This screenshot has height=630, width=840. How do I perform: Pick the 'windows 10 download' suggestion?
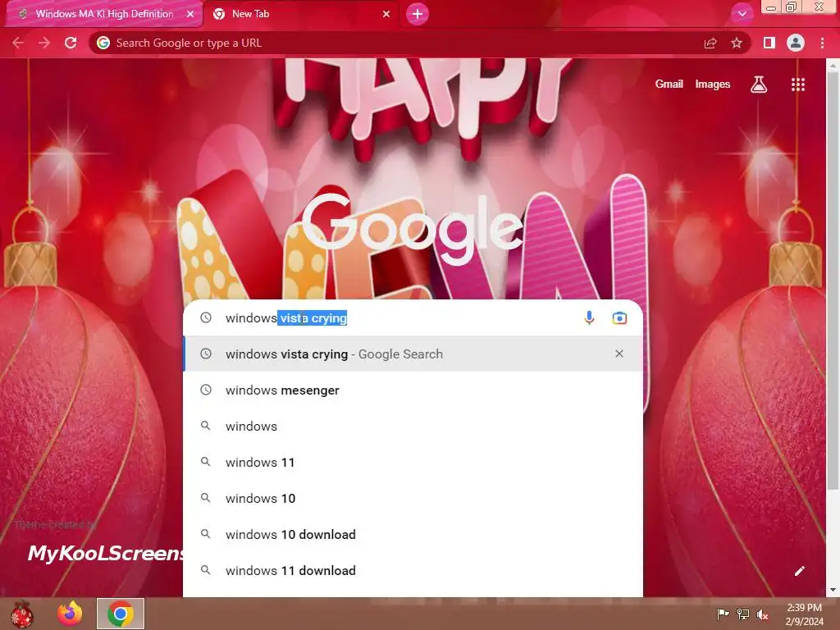point(413,535)
